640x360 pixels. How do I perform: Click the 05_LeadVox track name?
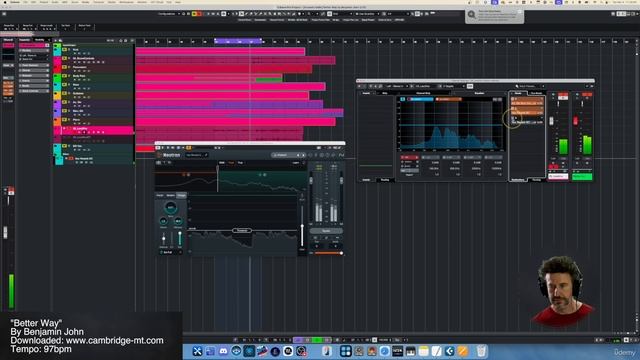pyautogui.click(x=80, y=129)
